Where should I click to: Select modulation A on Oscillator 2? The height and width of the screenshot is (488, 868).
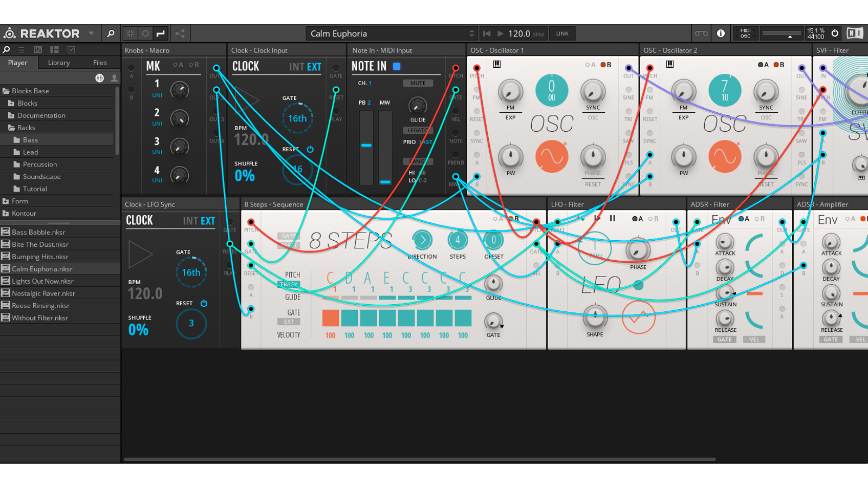click(763, 65)
